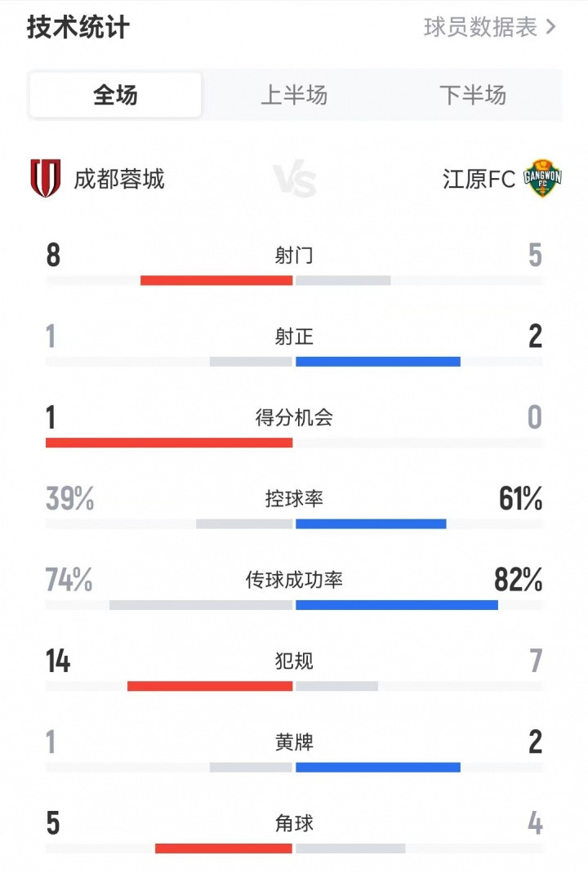
Task: Click the blue 黄牌 yellow cards bar
Action: 378,767
